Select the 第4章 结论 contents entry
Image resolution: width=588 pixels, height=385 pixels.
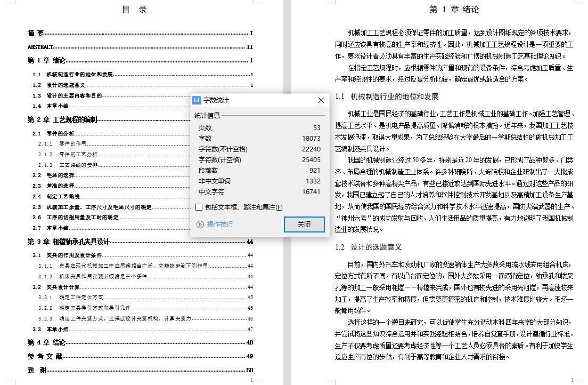pyautogui.click(x=47, y=342)
